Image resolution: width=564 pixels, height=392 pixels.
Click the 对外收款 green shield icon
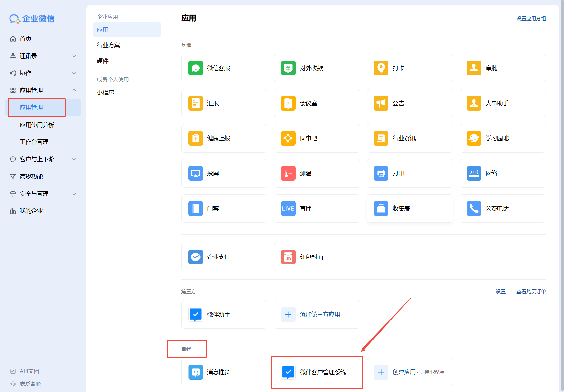coord(288,68)
